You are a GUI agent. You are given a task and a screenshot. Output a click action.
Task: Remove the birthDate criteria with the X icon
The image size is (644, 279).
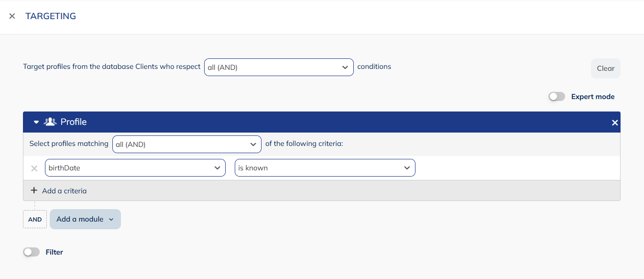point(34,168)
